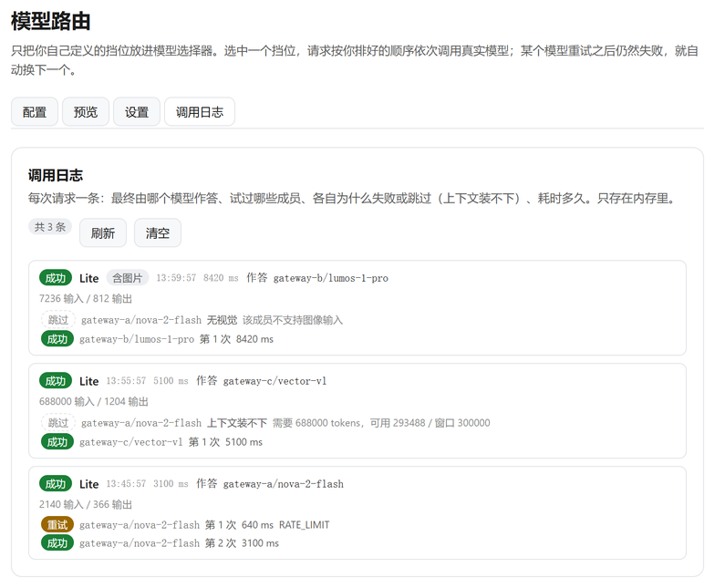Image resolution: width=715 pixels, height=588 pixels.
Task: Click 成功 badge of the 13:55:57 entry
Action: (x=56, y=381)
